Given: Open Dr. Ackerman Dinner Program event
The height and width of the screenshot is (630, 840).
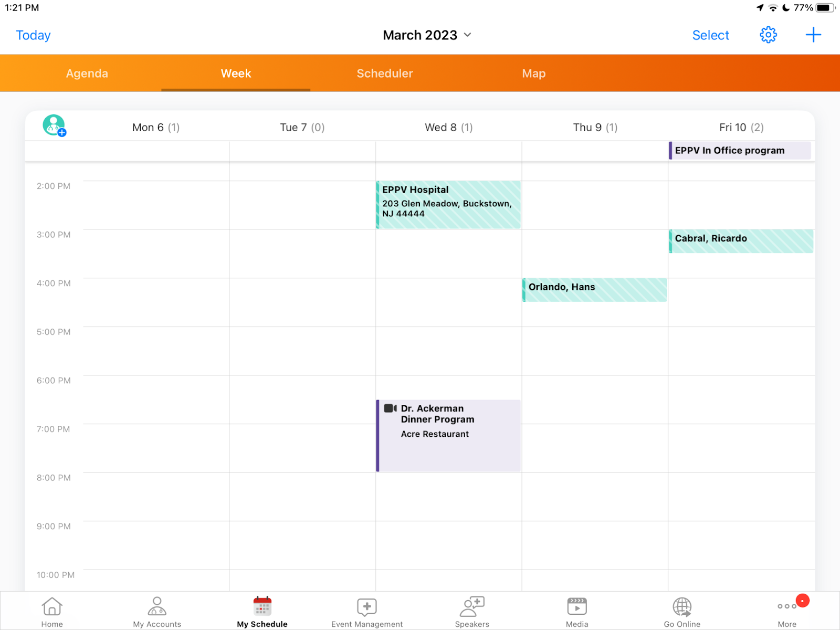Looking at the screenshot, I should [x=449, y=436].
